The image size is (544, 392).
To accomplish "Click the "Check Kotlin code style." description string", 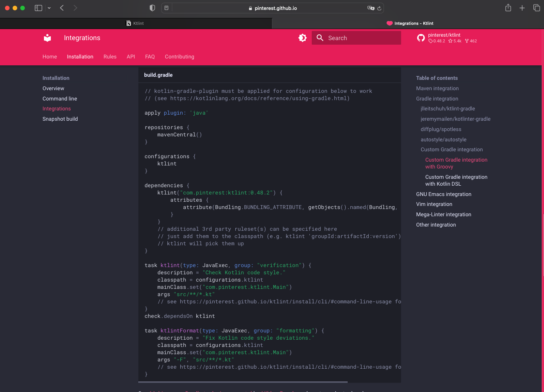I will 244,272.
